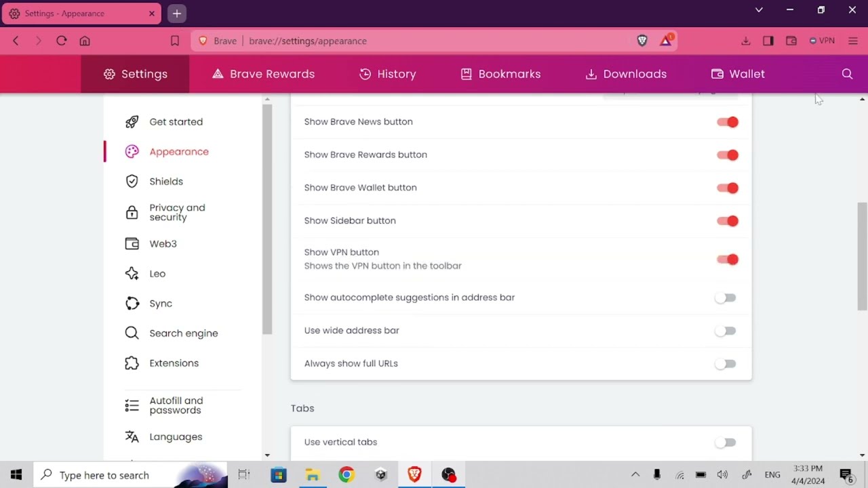Switch to Brave browser taskbar icon
868x488 pixels.
coord(414,475)
